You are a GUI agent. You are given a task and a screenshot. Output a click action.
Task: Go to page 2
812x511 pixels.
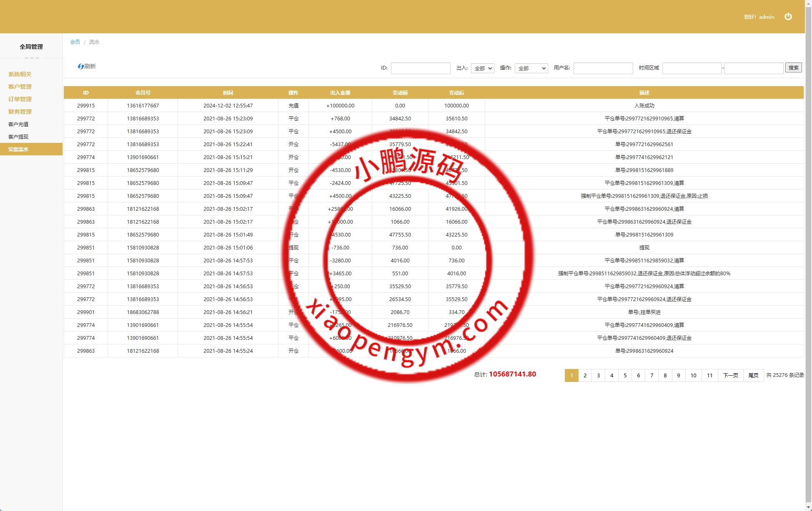(585, 375)
